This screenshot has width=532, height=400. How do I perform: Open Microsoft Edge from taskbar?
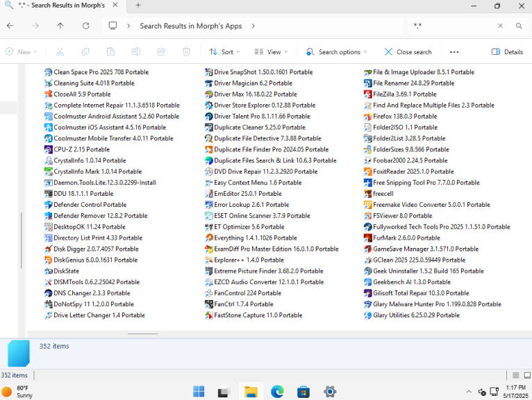point(277,392)
